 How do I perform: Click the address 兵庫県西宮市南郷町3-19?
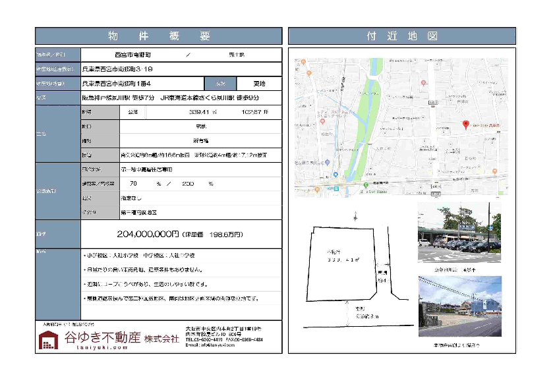(x=117, y=69)
